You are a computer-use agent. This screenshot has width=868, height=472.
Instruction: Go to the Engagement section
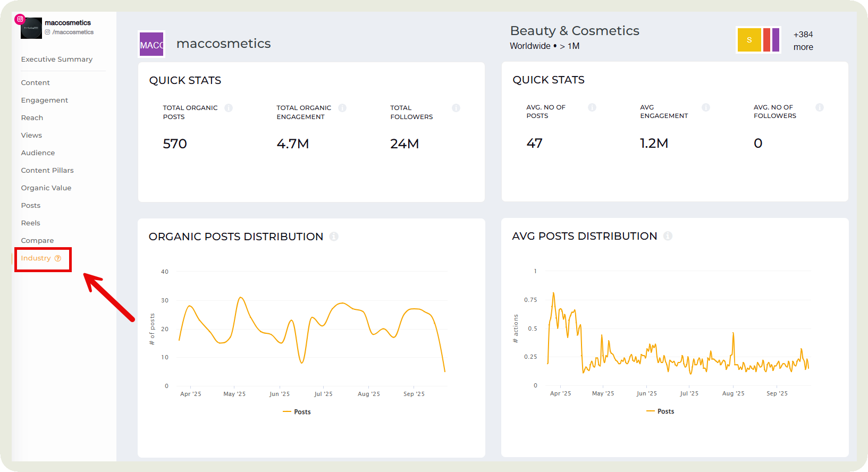[x=45, y=100]
